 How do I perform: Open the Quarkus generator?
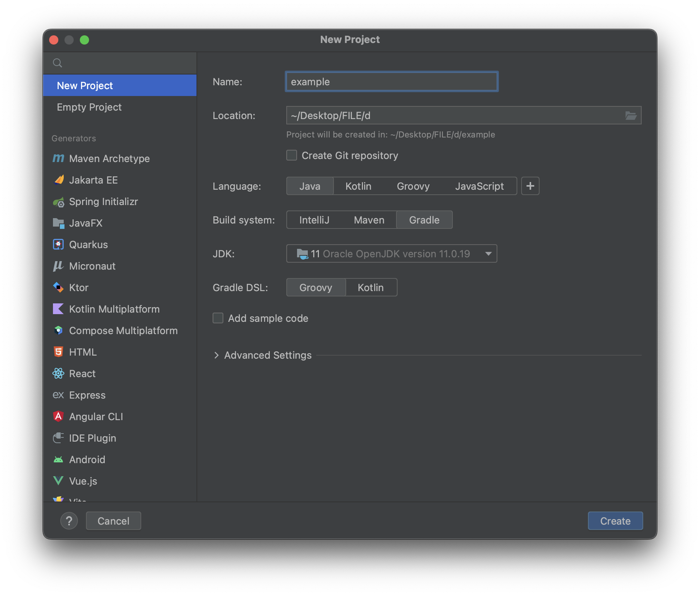point(120,244)
